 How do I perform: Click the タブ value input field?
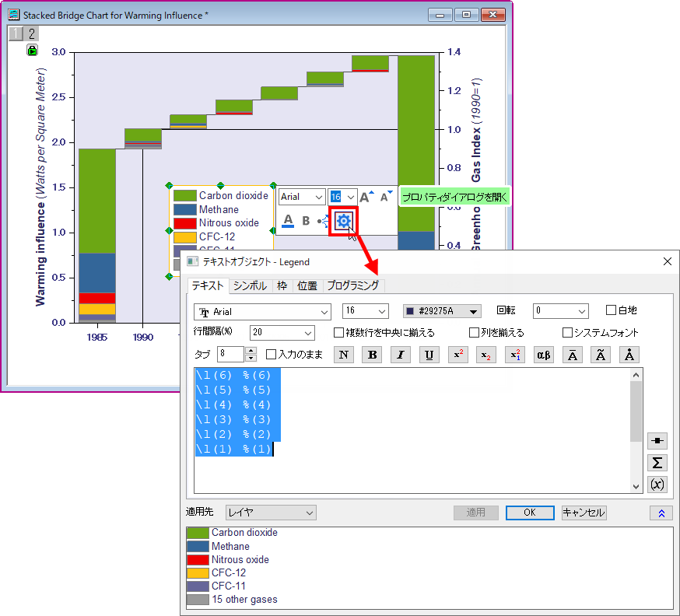[x=230, y=355]
